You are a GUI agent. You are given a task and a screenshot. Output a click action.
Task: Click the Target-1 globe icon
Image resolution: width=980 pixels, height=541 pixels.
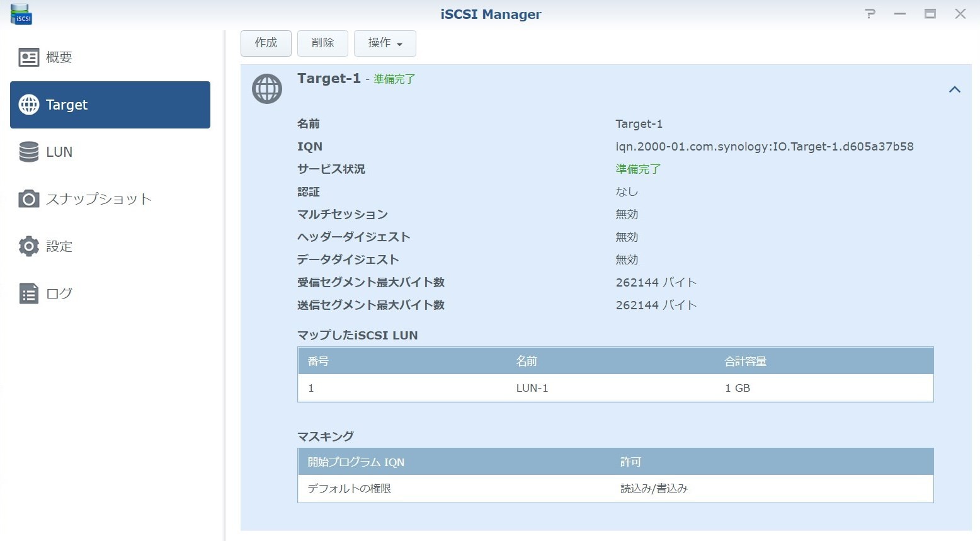click(267, 89)
